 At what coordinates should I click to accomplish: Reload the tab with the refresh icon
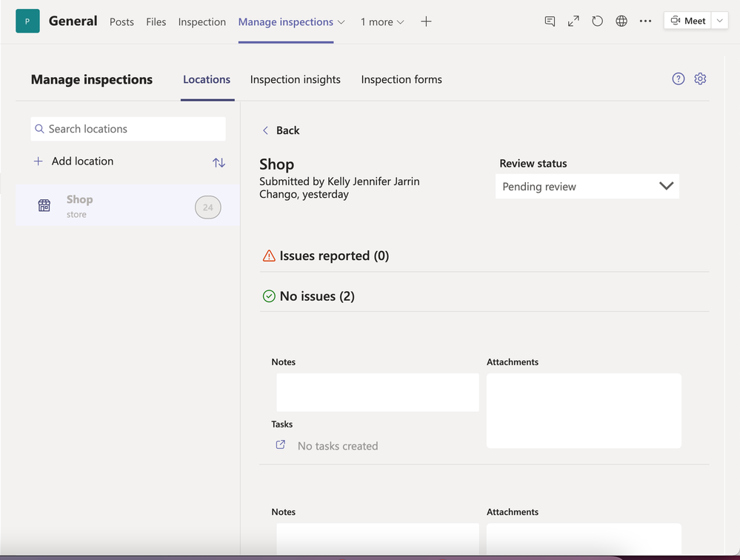[x=598, y=21]
